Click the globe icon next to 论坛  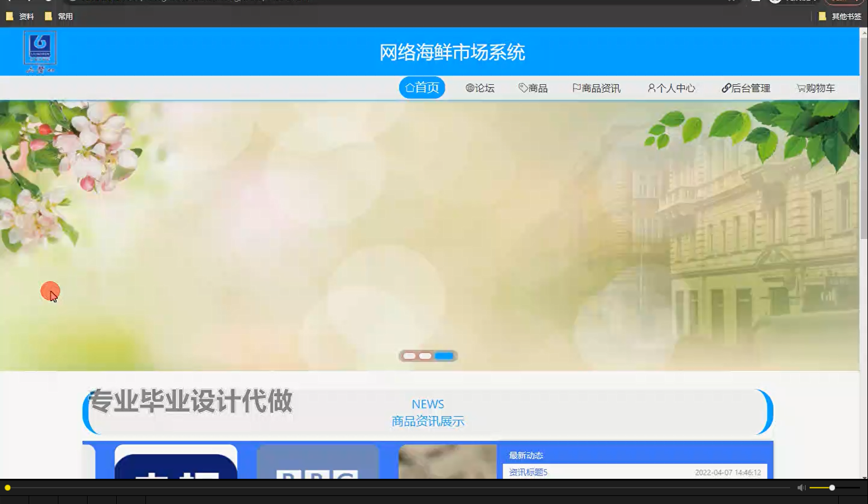point(470,88)
